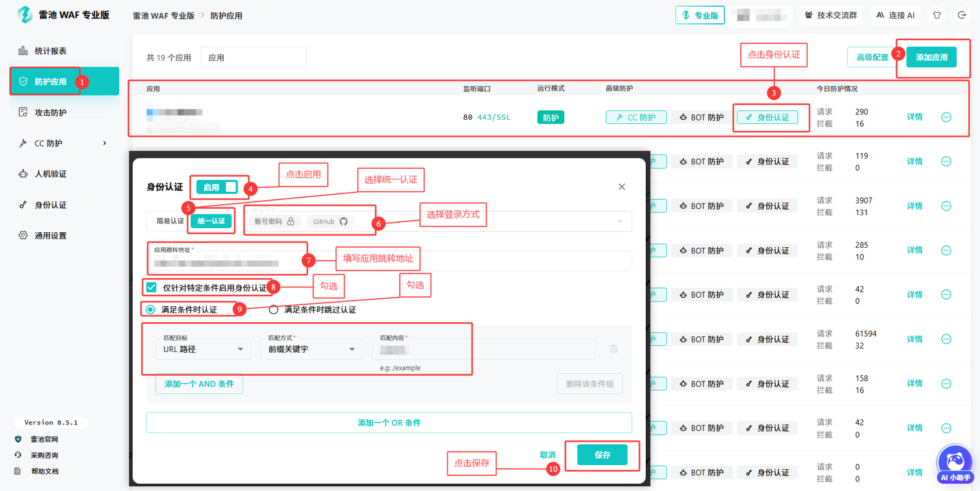The image size is (980, 491).
Task: Click the 专业版 badge in header
Action: (700, 15)
